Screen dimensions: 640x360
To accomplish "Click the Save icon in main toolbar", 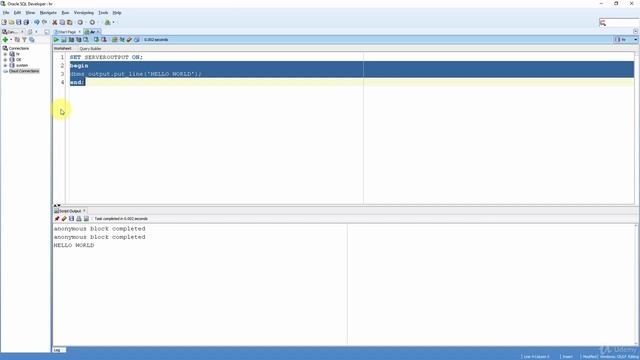I will coord(19,22).
